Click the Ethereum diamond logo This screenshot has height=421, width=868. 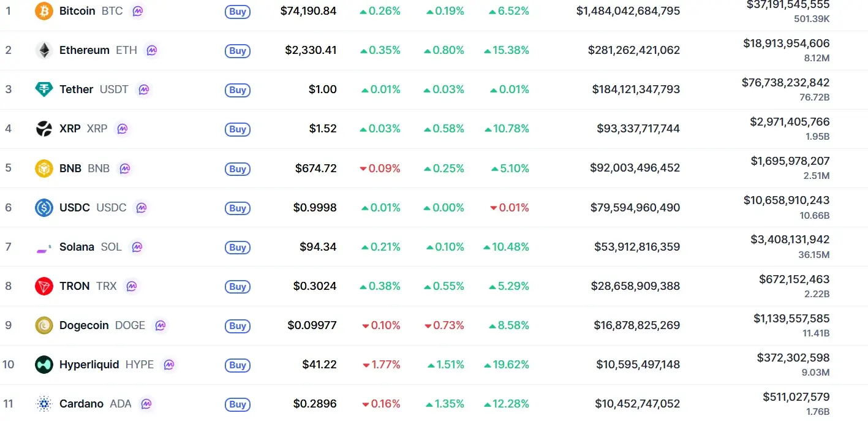pos(43,50)
